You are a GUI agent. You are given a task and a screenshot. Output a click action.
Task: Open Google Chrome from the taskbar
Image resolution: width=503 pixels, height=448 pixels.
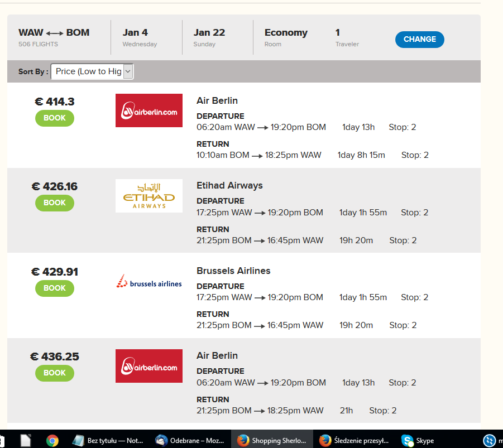[x=52, y=441]
